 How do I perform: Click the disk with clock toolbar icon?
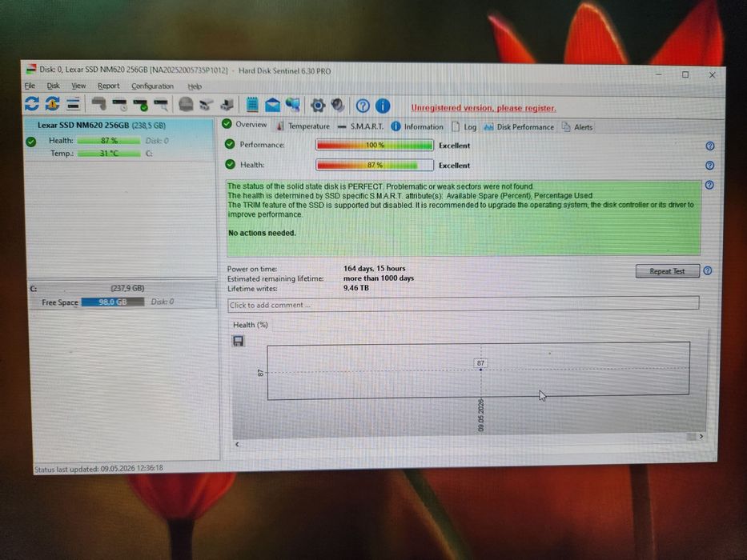[x=119, y=104]
